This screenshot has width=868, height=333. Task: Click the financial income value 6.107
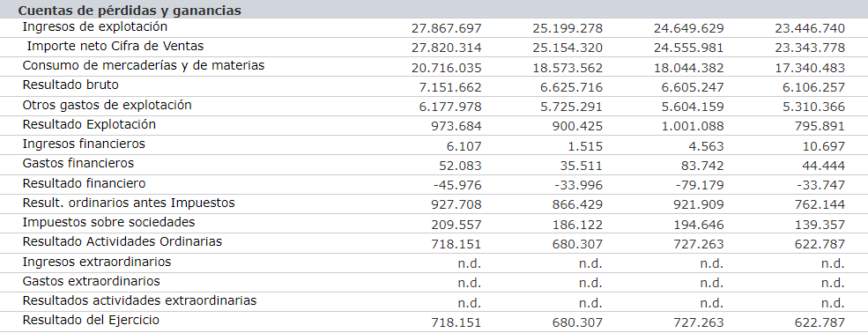click(x=464, y=146)
